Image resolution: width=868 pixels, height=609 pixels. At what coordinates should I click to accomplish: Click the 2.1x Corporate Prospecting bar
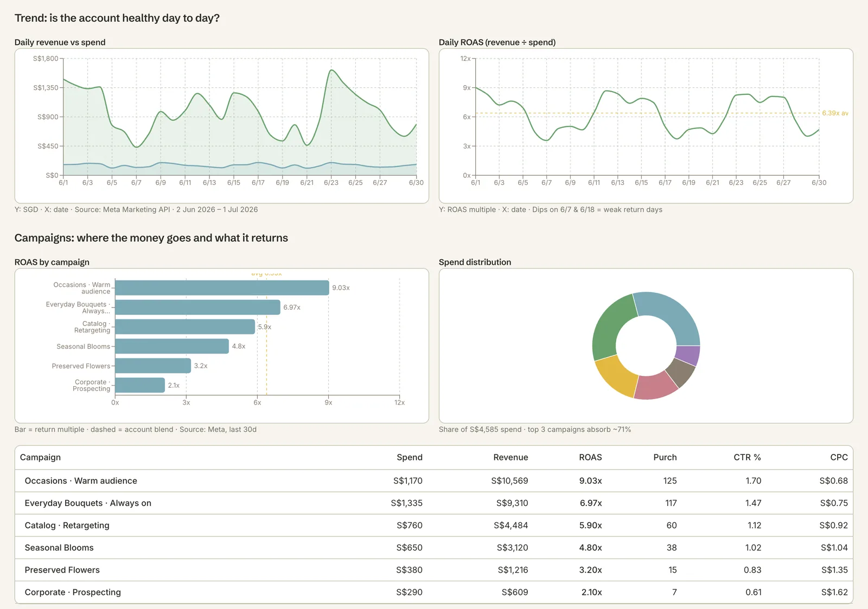[140, 385]
